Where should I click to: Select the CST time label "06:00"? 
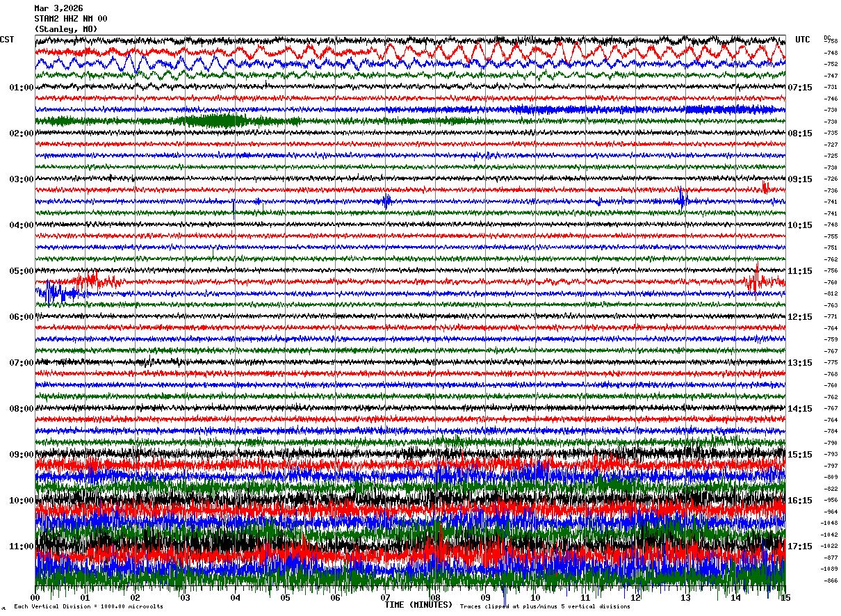pos(22,317)
